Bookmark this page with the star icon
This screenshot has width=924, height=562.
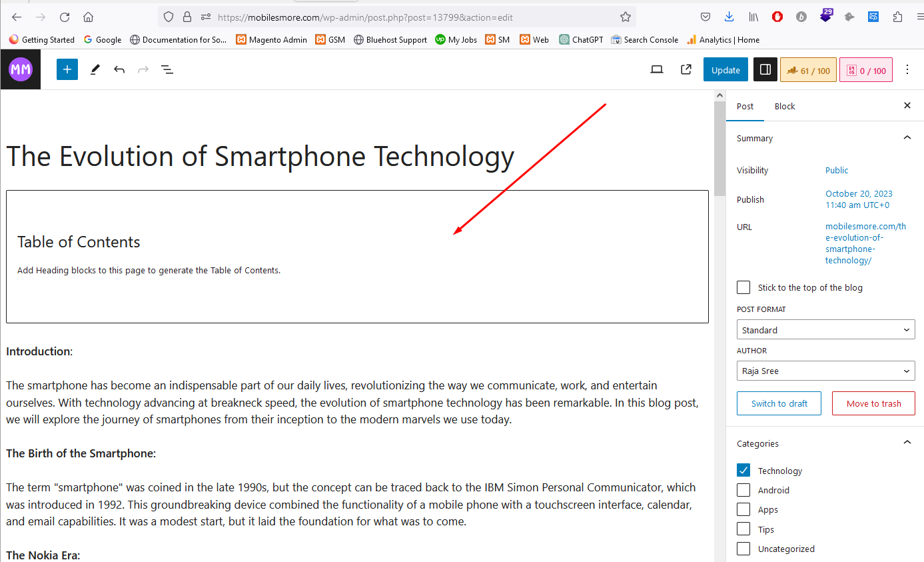[x=625, y=17]
